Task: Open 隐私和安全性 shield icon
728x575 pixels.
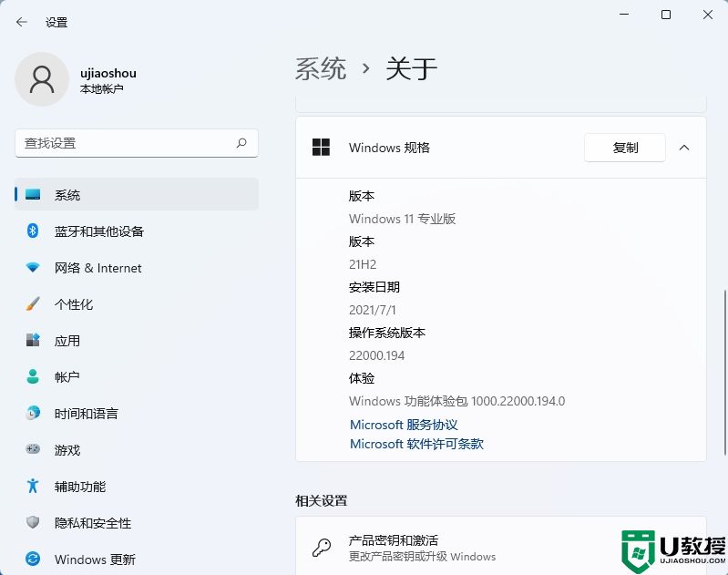Action: (33, 522)
